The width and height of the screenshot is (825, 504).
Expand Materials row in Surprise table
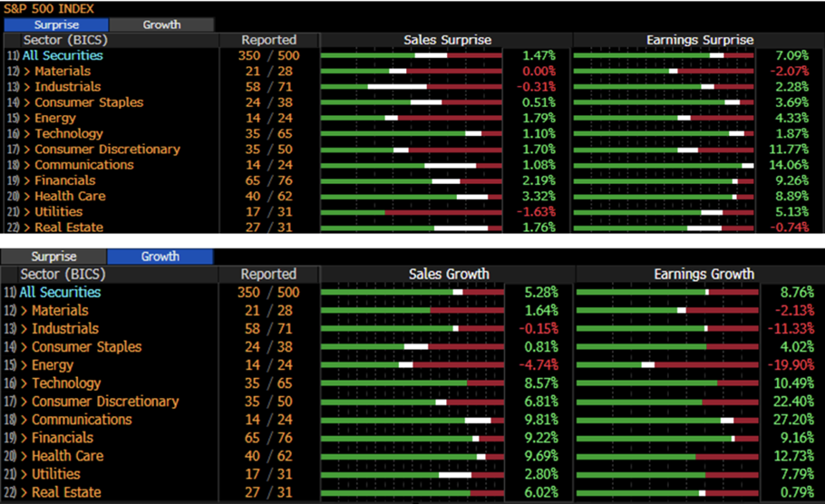click(x=27, y=71)
